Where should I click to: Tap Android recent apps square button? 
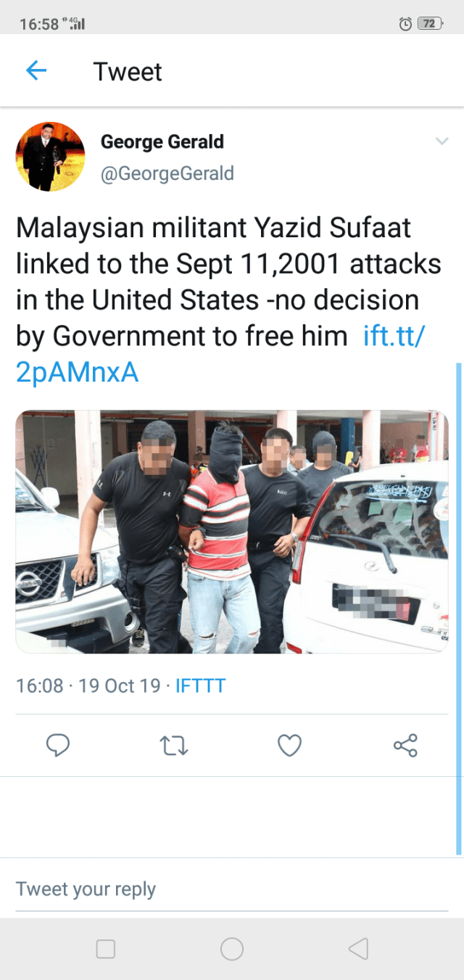click(x=106, y=949)
